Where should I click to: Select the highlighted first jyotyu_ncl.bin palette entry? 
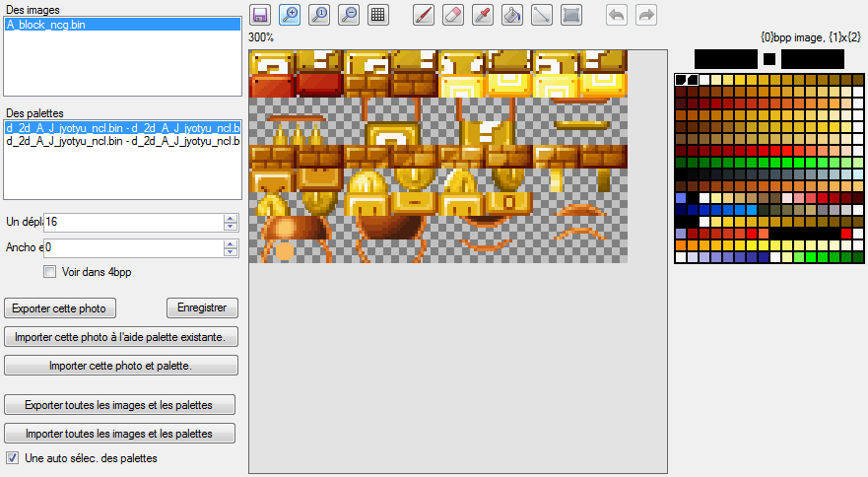click(x=122, y=128)
